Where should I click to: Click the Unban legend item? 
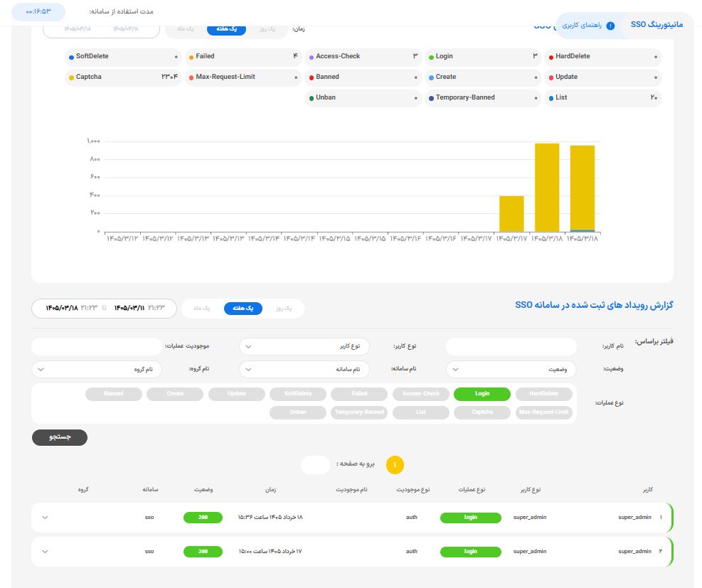click(363, 97)
